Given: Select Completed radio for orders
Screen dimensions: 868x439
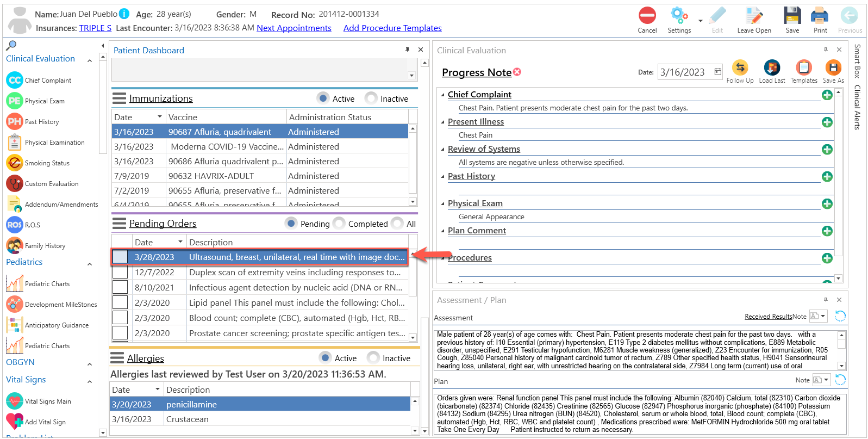Looking at the screenshot, I should coord(339,224).
